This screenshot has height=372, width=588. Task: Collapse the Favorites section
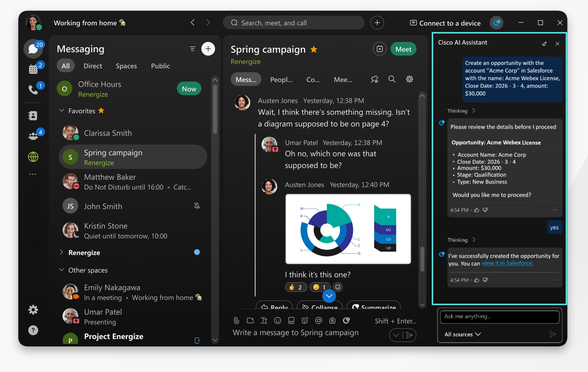pyautogui.click(x=62, y=110)
